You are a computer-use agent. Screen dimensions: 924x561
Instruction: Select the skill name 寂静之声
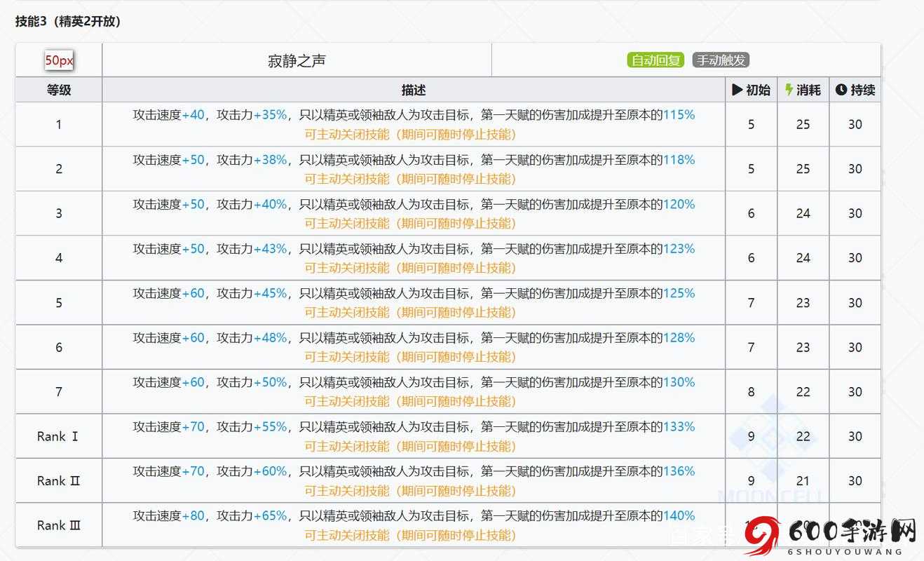coord(297,61)
